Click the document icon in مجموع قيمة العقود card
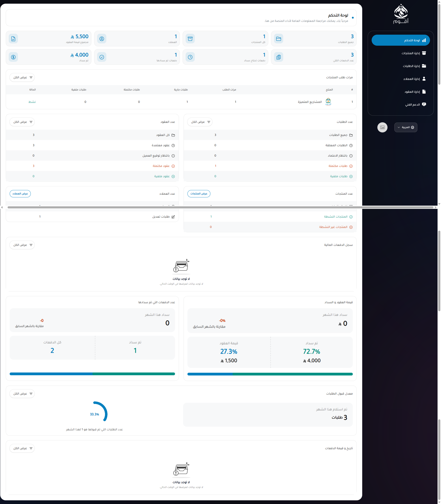Screen dimensions: 441x504 coord(13,39)
